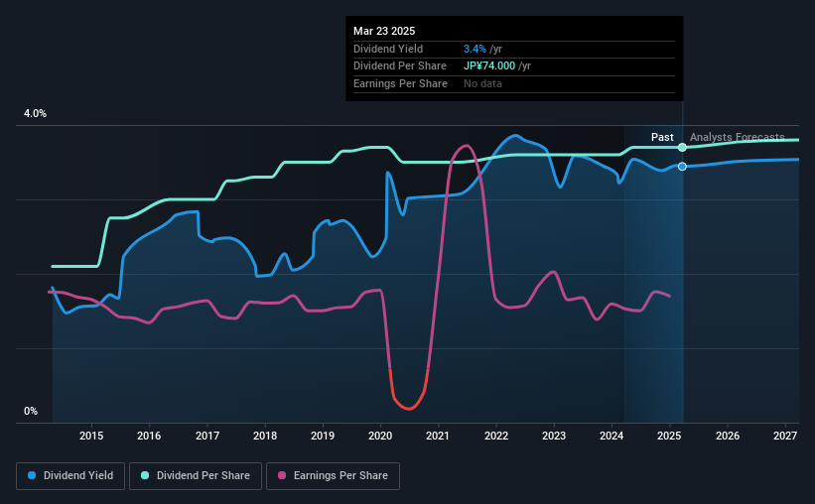The width and height of the screenshot is (815, 504).
Task: Click the JP¥74.000 dividend per share value
Action: (x=489, y=66)
